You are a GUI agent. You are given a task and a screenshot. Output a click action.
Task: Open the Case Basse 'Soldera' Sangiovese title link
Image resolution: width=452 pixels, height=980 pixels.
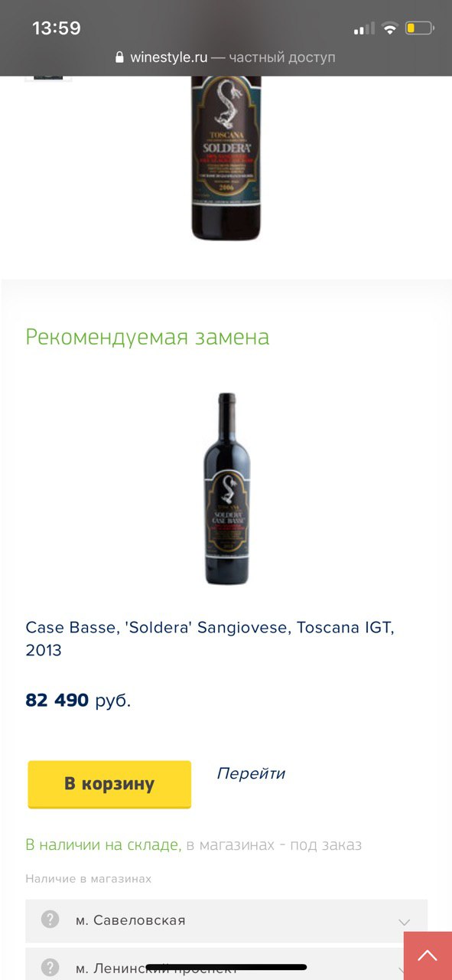[x=210, y=639]
